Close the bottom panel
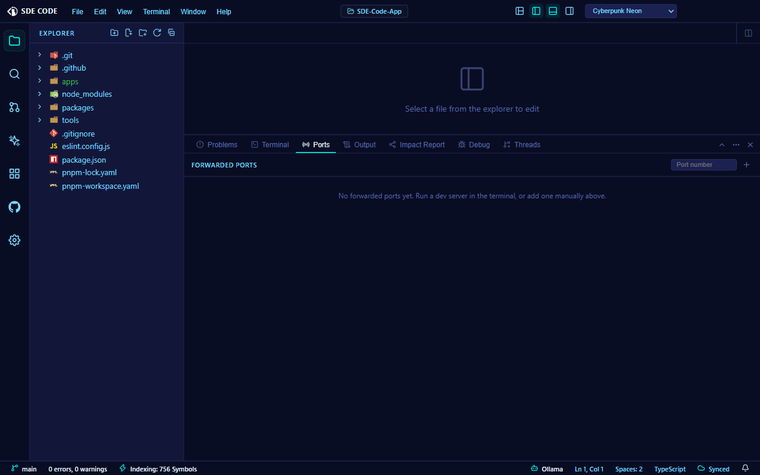 click(750, 144)
